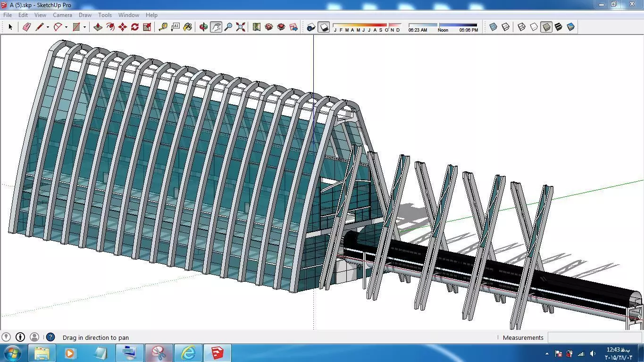644x362 pixels.
Task: Click the Measurements input box
Action: [x=594, y=337]
